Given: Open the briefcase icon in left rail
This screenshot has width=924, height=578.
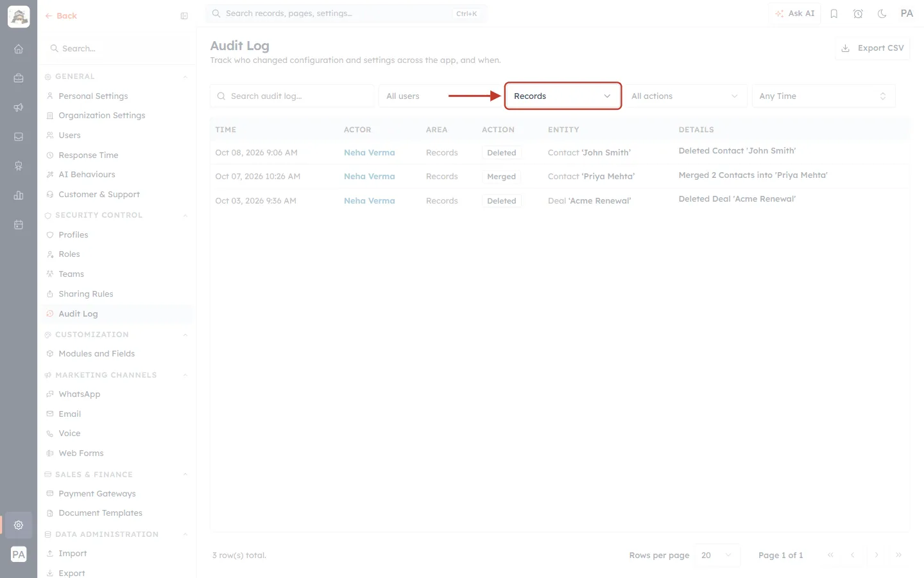Looking at the screenshot, I should (19, 78).
